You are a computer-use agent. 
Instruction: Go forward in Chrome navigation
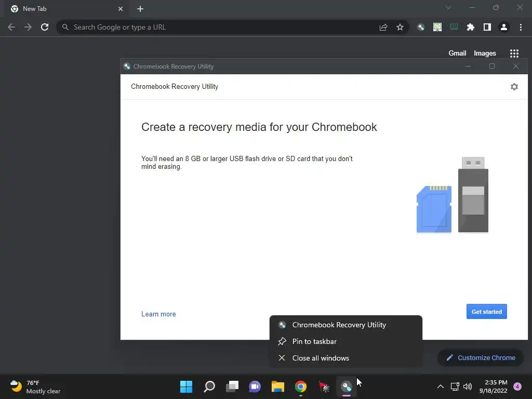coord(28,27)
